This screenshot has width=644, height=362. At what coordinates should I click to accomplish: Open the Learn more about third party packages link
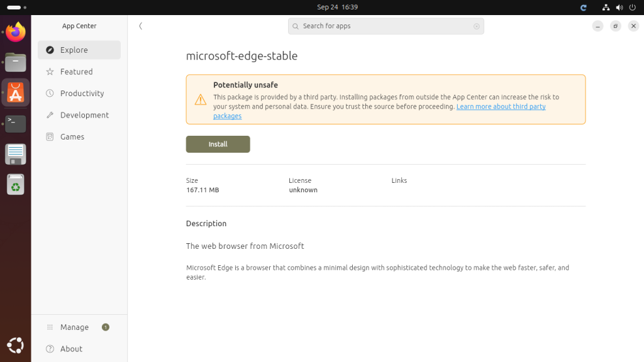click(x=501, y=107)
